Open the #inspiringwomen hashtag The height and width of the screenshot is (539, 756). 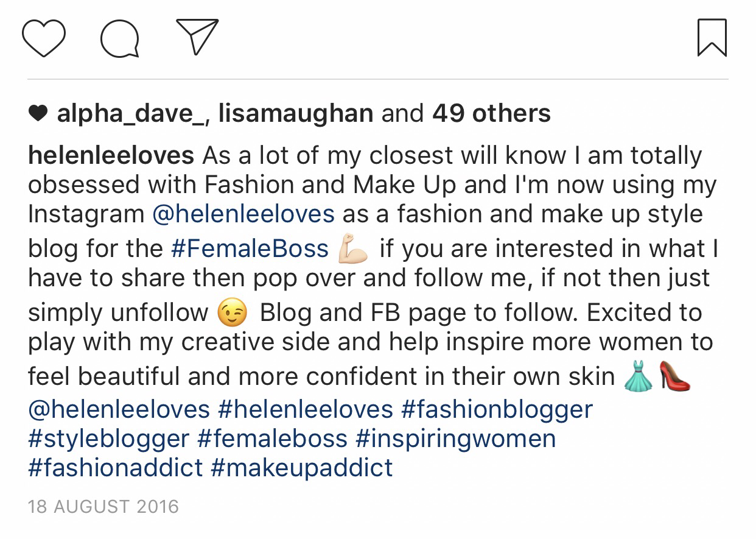(455, 439)
